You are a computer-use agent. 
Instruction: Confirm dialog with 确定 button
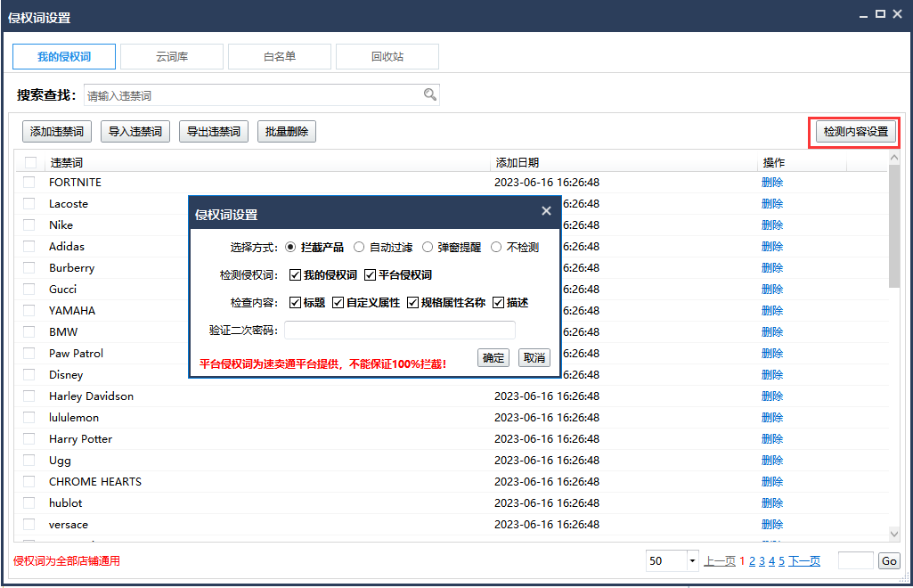click(493, 357)
